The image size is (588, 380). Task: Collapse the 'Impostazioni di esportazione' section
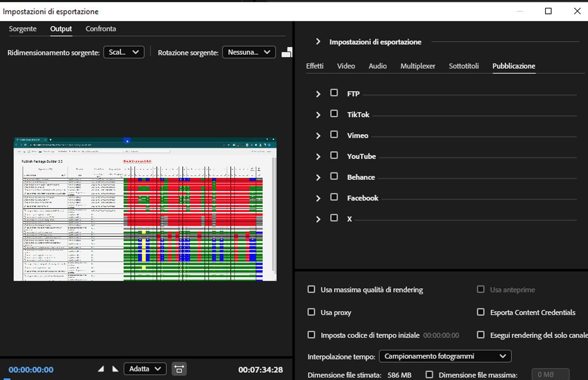point(318,42)
